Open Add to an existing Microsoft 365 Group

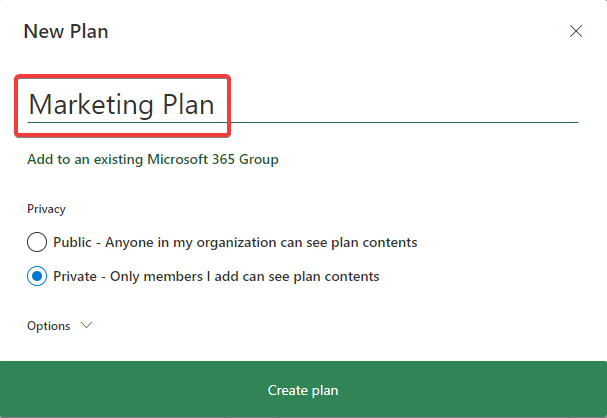152,159
